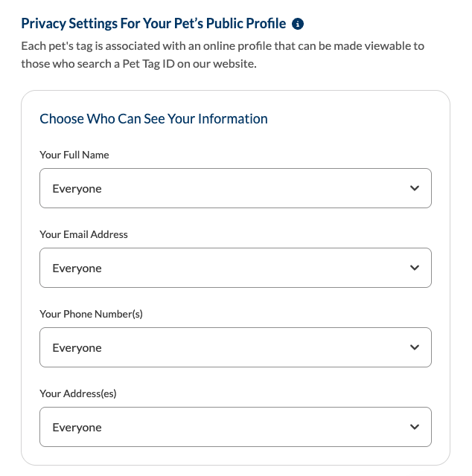Click the chevron arrow in Email Address dropdown
472x476 pixels.
[415, 268]
